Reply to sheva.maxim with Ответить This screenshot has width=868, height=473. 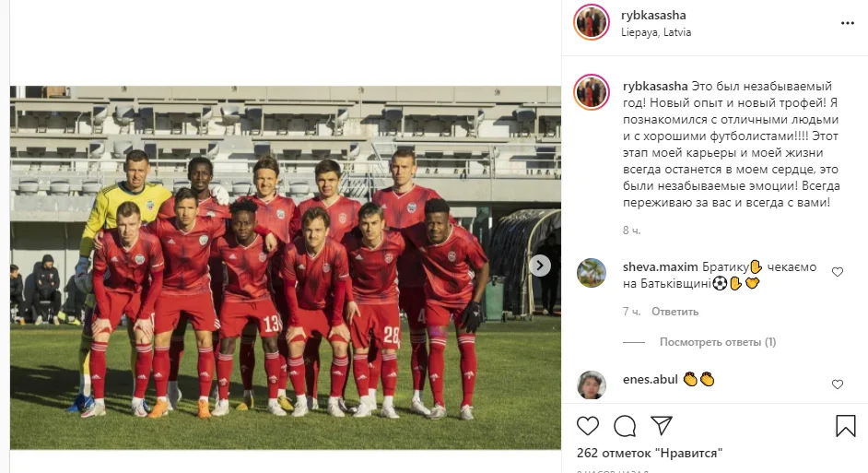pos(674,312)
